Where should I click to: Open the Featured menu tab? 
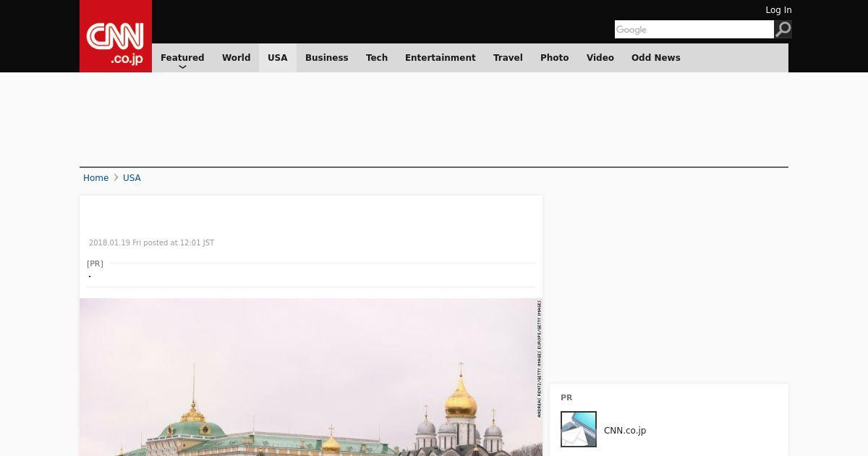pos(182,58)
